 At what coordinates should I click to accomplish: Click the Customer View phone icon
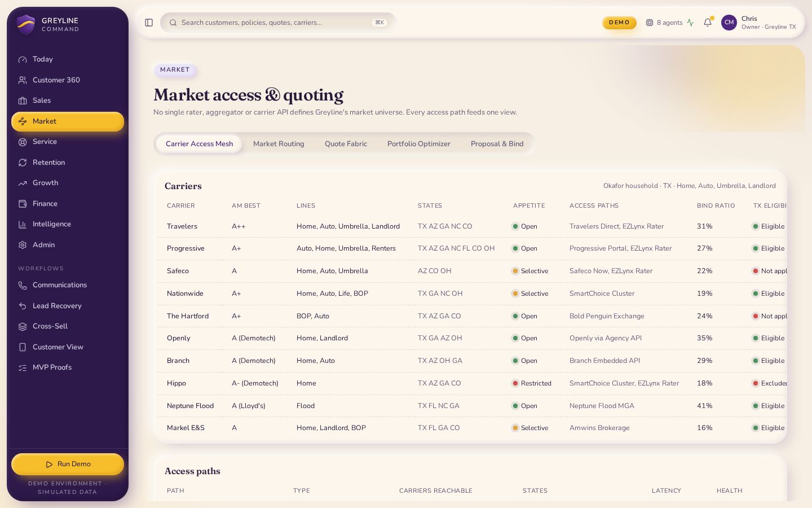click(x=23, y=347)
